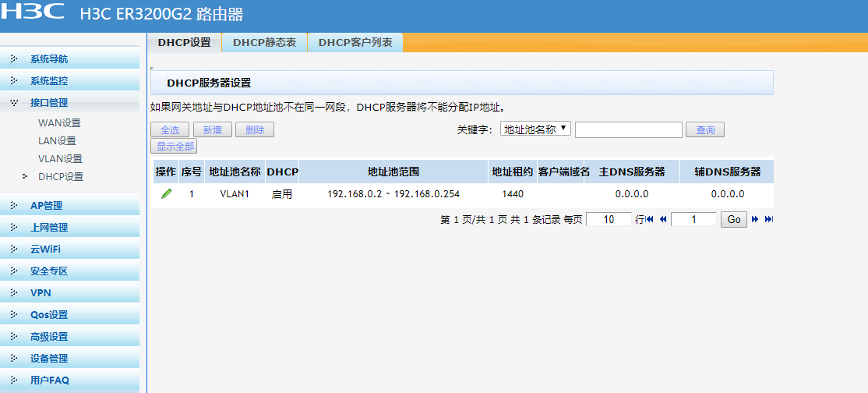Image resolution: width=868 pixels, height=393 pixels.
Task: Click the Go page button
Action: tap(734, 220)
